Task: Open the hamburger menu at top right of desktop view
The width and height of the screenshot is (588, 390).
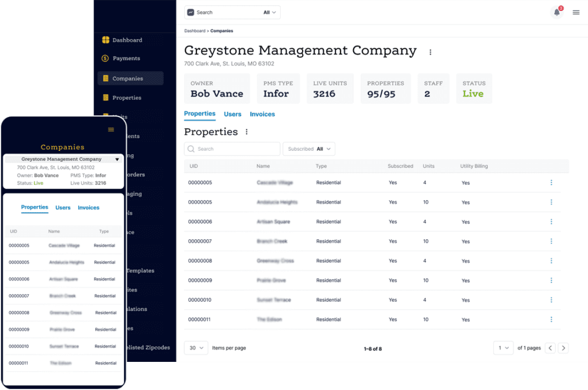Action: pos(576,13)
